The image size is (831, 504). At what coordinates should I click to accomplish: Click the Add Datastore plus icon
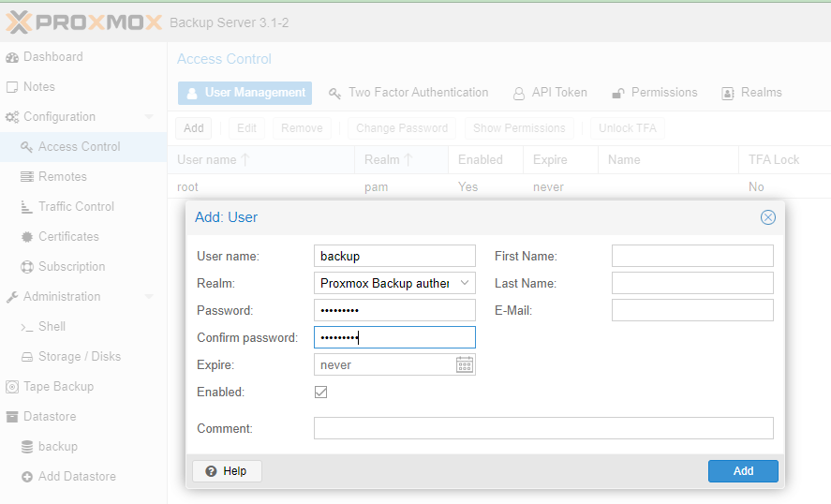pyautogui.click(x=27, y=477)
